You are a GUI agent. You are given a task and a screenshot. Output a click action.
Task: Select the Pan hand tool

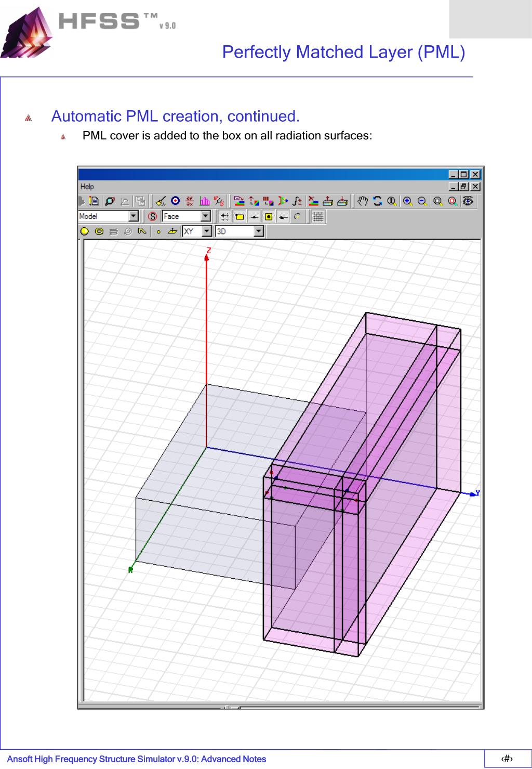click(363, 201)
